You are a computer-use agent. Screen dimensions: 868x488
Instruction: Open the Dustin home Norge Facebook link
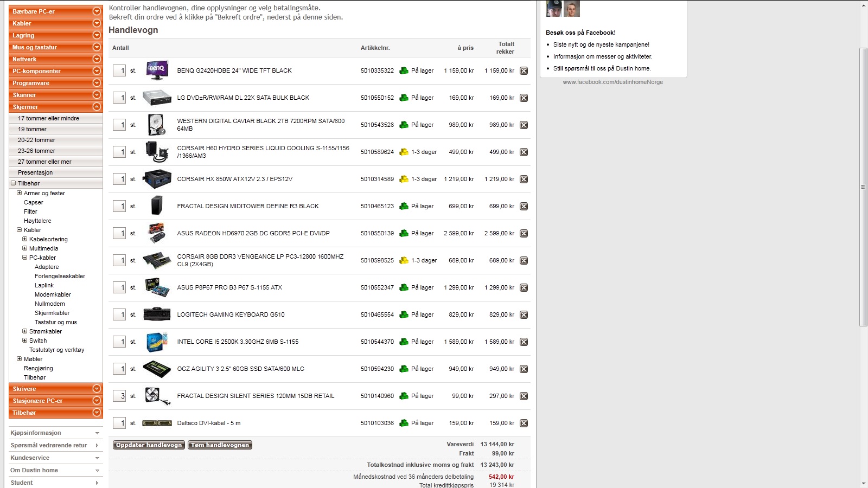pyautogui.click(x=612, y=82)
